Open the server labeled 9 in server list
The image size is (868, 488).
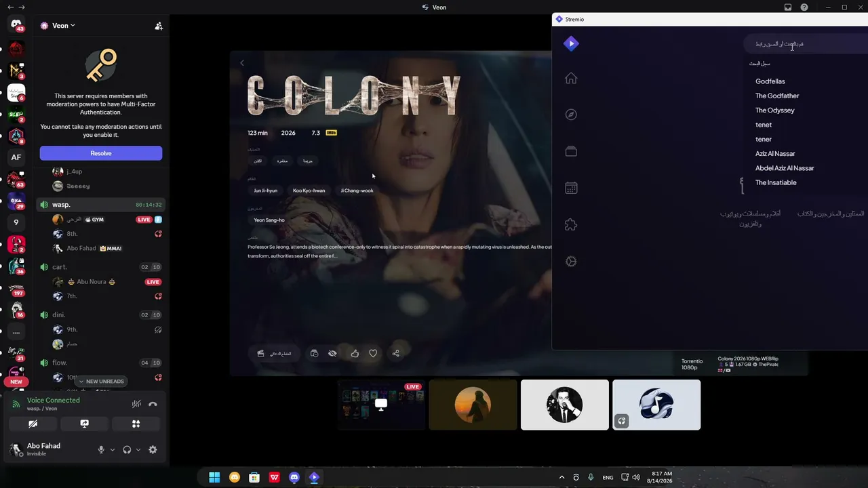click(x=16, y=222)
